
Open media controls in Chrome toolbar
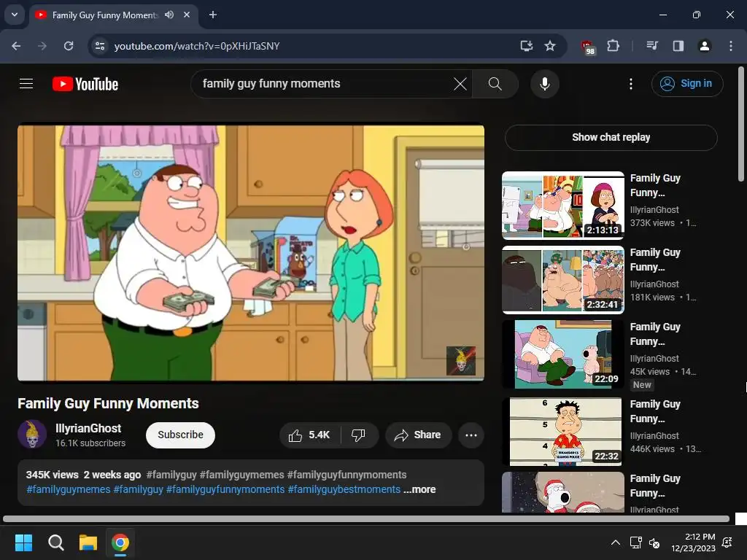point(652,46)
